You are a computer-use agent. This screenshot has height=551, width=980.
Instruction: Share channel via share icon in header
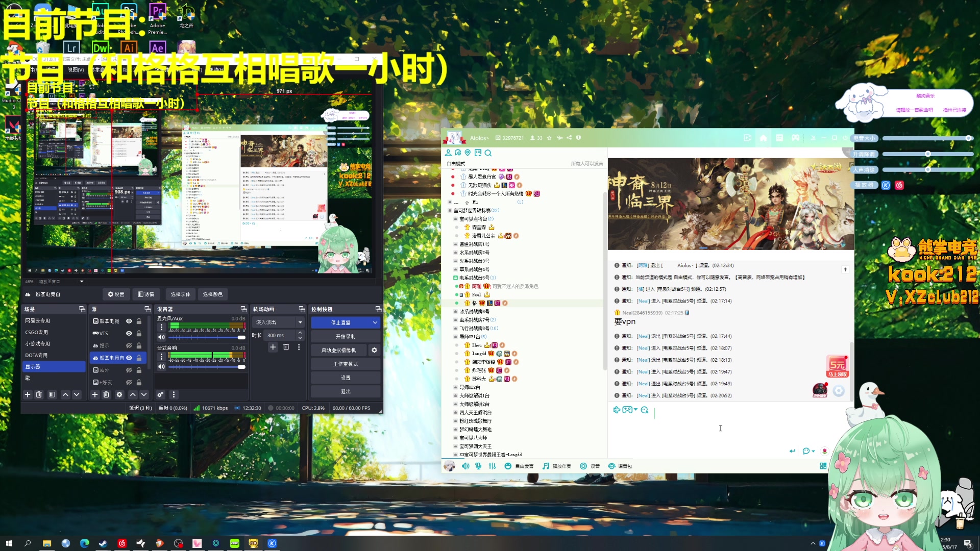pos(569,138)
